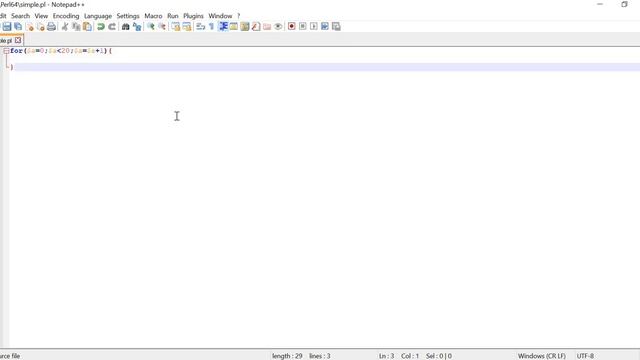This screenshot has width=640, height=360.
Task: Redo action via toolbar arrow icon
Action: [112, 27]
